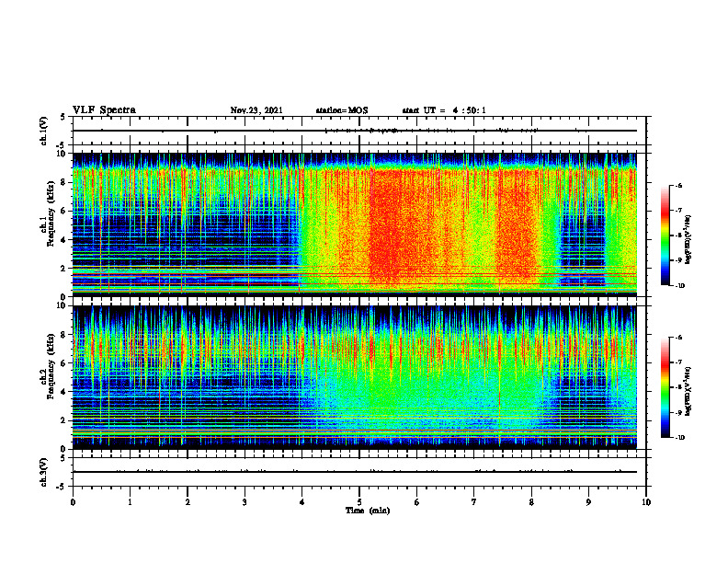Image resolution: width=728 pixels, height=563 pixels.
Task: Click the "-7" label on ch.1 color bar
Action: (x=678, y=211)
